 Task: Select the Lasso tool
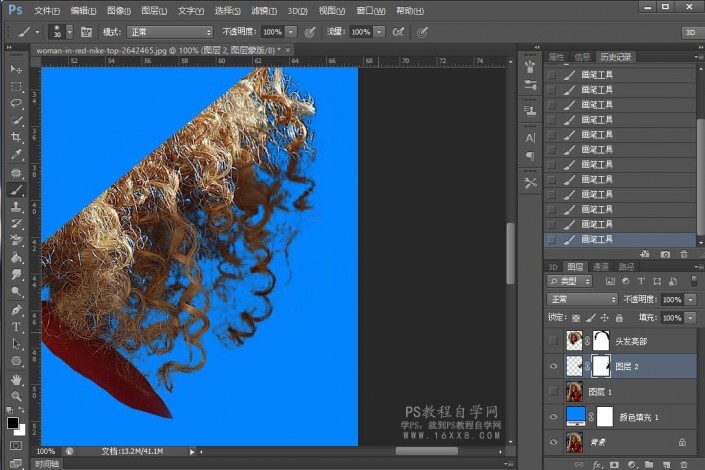tap(16, 102)
